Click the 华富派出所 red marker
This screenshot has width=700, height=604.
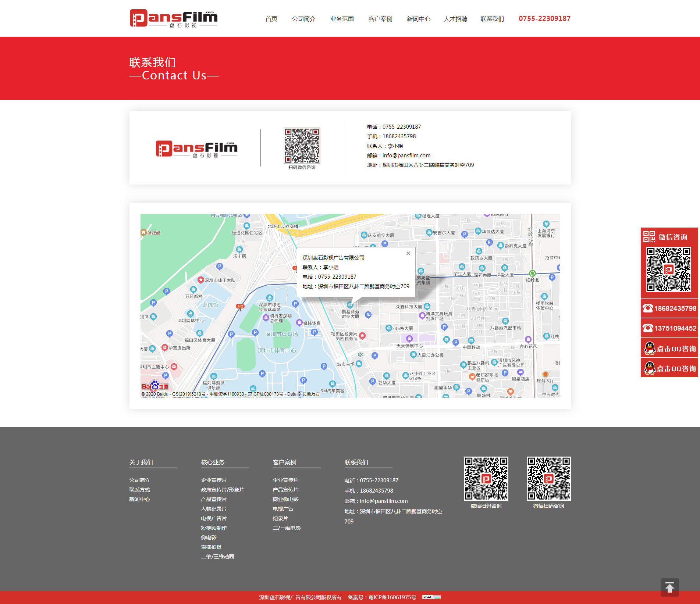coord(165,347)
